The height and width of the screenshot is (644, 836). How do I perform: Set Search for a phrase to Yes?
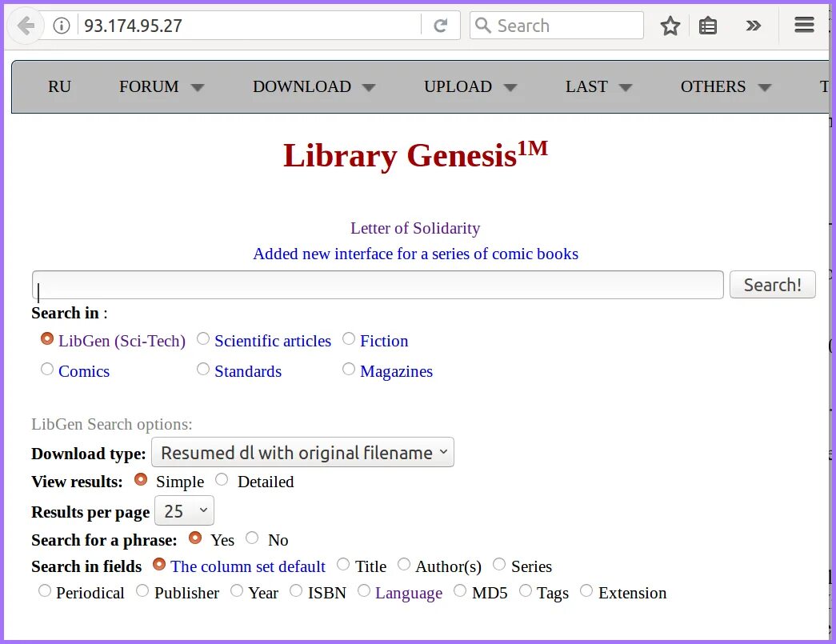click(195, 538)
